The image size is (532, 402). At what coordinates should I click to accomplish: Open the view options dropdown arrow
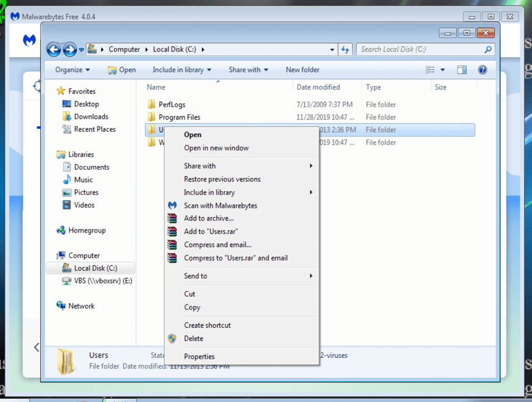pyautogui.click(x=443, y=70)
